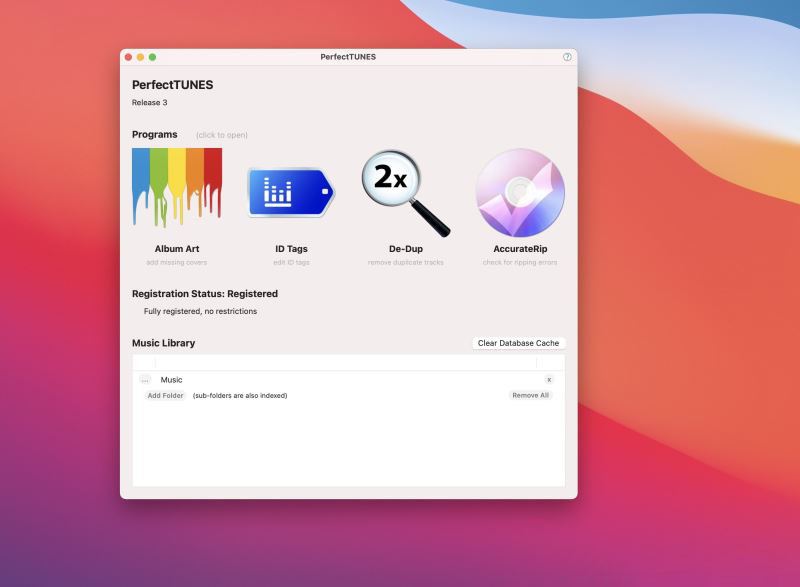Image resolution: width=800 pixels, height=587 pixels.
Task: Click the Remove All button
Action: coord(531,395)
